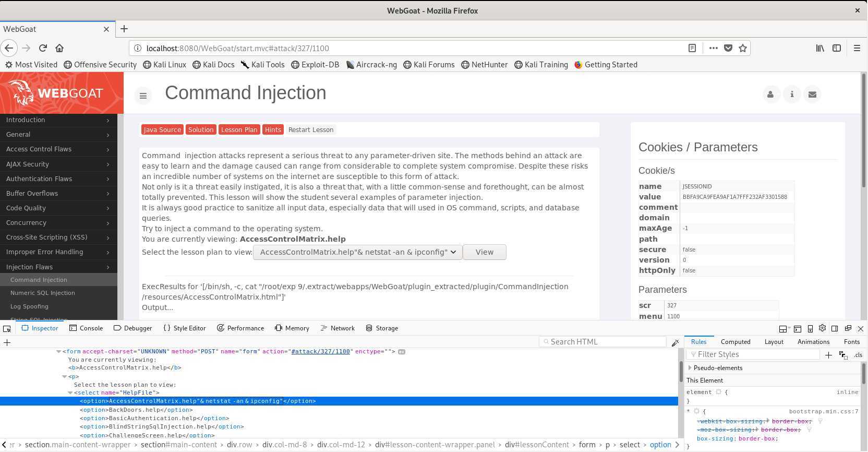868x452 pixels.
Task: Click the plus button to create a new node
Action: coord(7,342)
